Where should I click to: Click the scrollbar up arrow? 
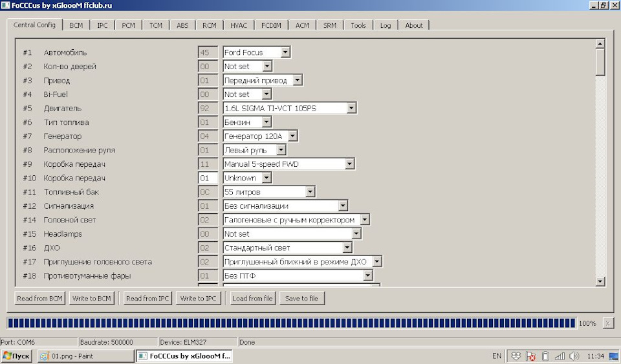tap(600, 43)
